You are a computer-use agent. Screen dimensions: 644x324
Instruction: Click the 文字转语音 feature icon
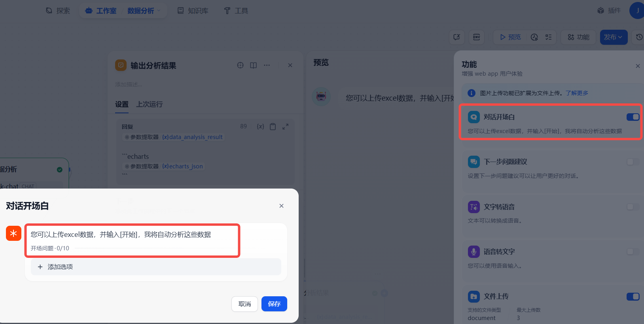coord(474,207)
